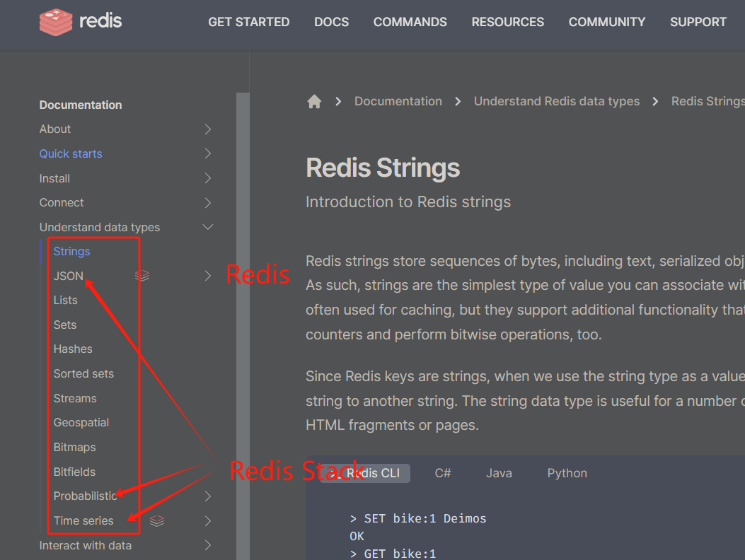The image size is (745, 560).
Task: Switch to the Python code tab
Action: [x=567, y=473]
